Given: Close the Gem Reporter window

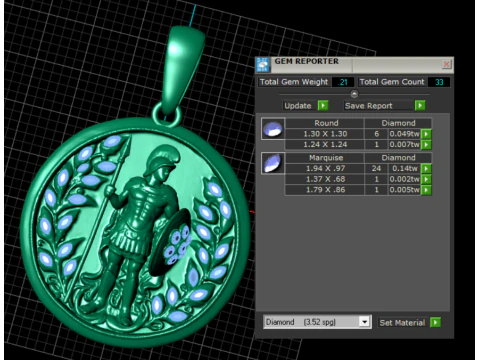Looking at the screenshot, I should coord(447,64).
